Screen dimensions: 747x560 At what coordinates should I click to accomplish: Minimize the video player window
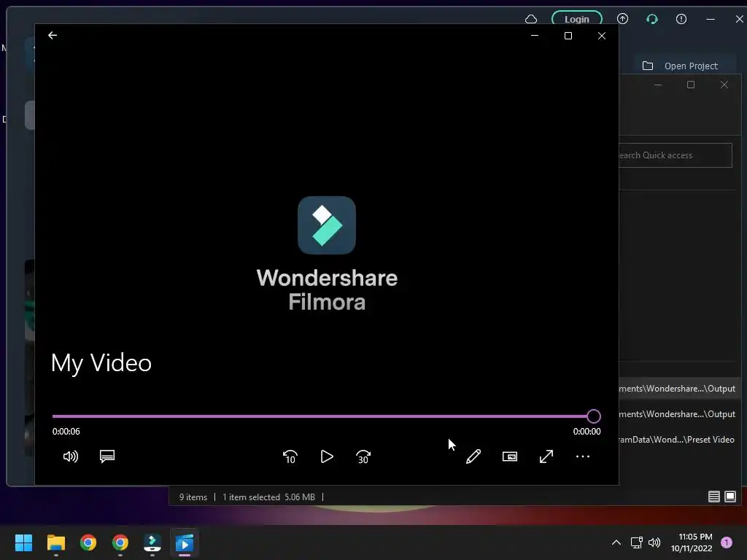click(x=535, y=36)
